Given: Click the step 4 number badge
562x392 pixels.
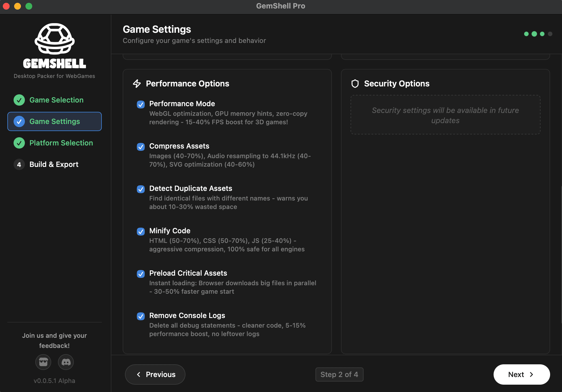Looking at the screenshot, I should 19,164.
